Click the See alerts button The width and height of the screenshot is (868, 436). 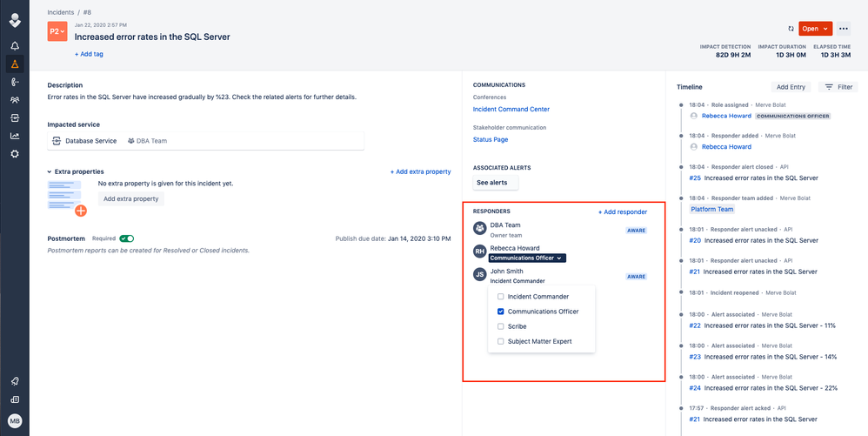tap(496, 182)
